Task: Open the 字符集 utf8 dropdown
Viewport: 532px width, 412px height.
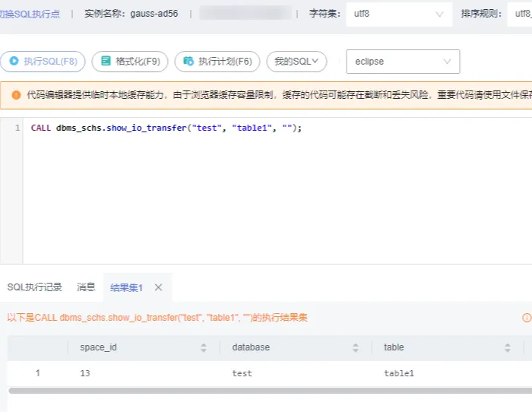Action: pyautogui.click(x=399, y=14)
